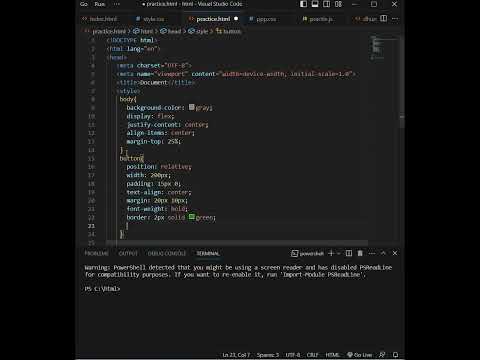Click the HTML language mode status item
The height and width of the screenshot is (360, 480).
click(x=332, y=355)
